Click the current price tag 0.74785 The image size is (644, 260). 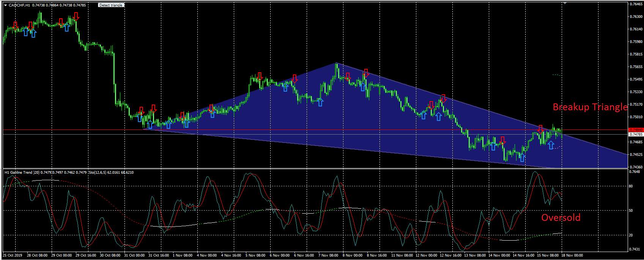(636, 134)
